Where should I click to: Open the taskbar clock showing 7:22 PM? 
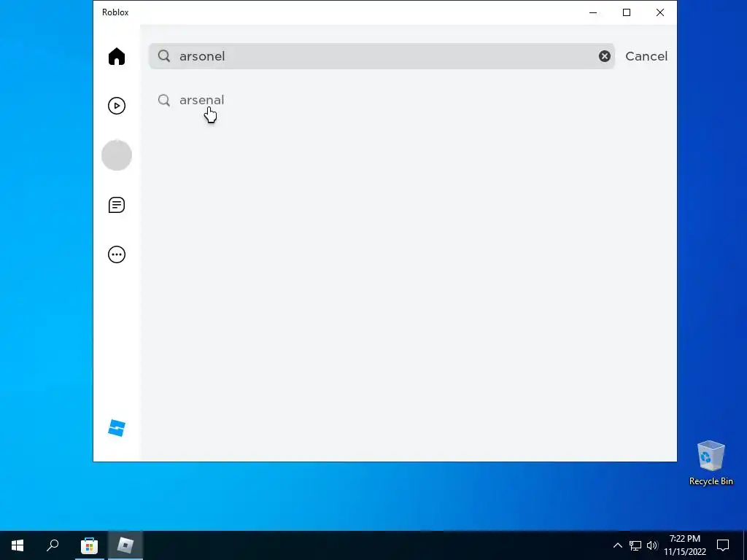(x=684, y=545)
